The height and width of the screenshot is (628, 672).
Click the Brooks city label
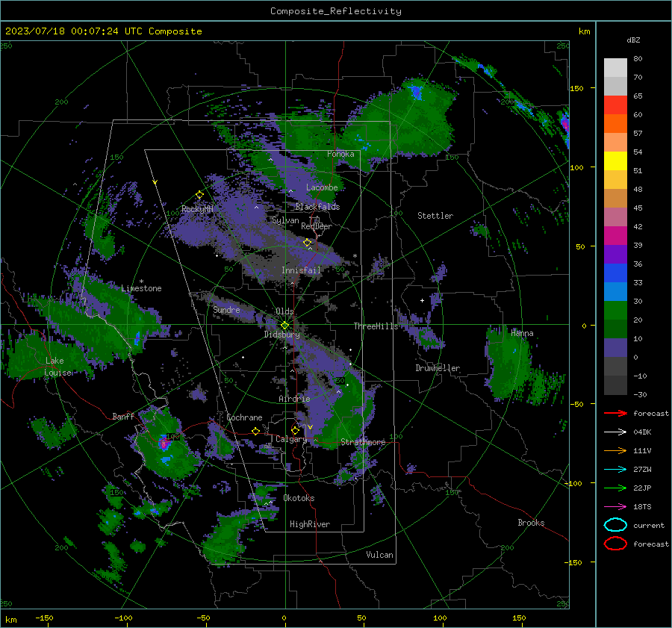(531, 523)
